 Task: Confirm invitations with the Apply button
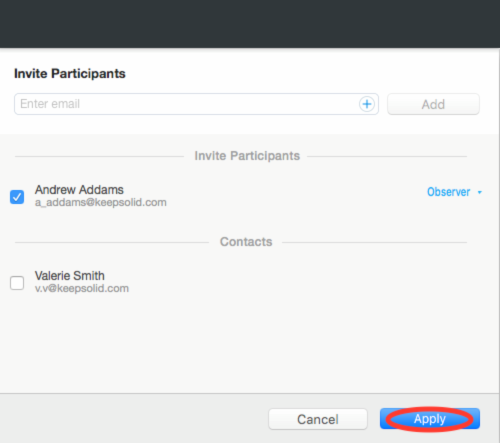click(430, 419)
